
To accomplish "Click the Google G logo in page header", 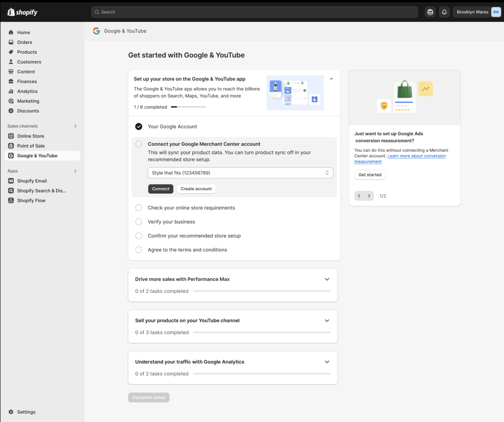I will click(96, 31).
